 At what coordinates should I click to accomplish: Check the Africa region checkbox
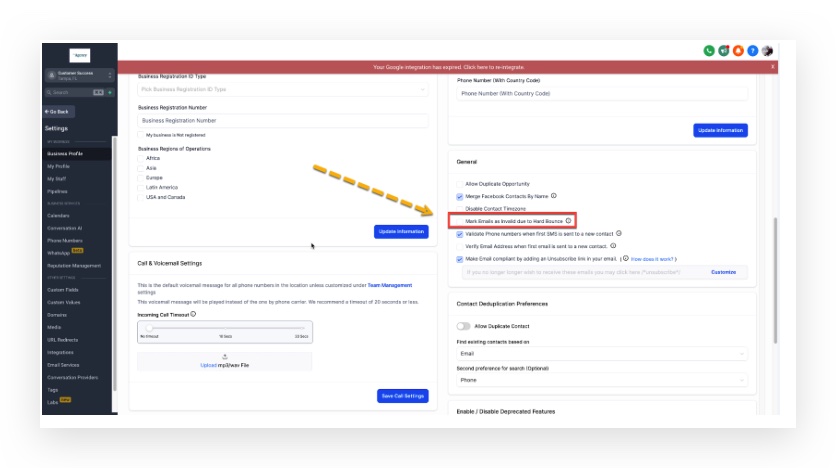click(x=141, y=158)
